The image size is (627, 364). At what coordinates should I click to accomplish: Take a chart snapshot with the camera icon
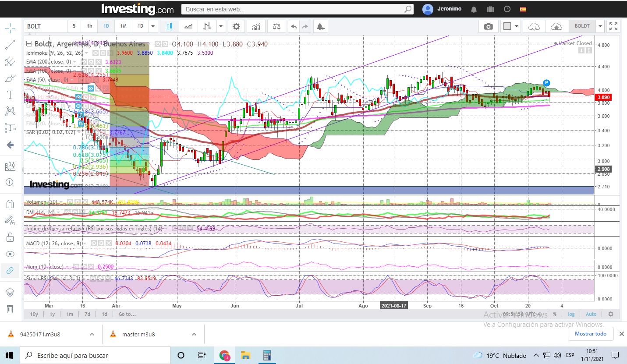point(488,26)
